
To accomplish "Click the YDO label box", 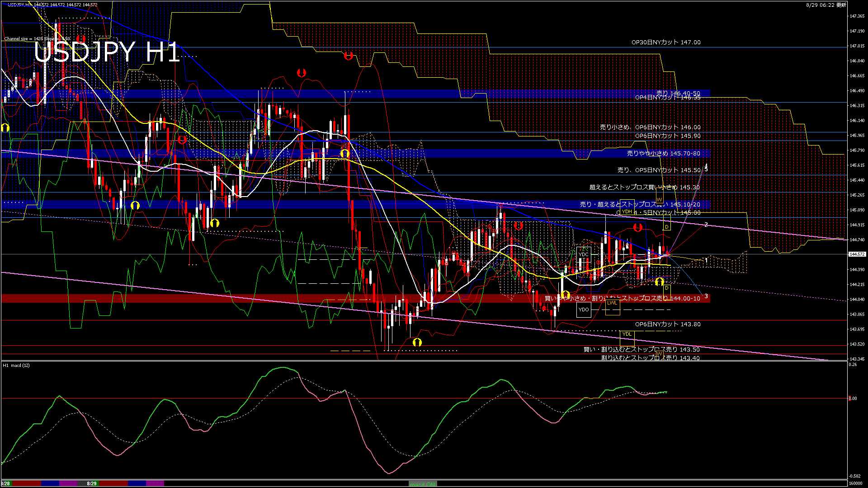I will click(x=584, y=310).
